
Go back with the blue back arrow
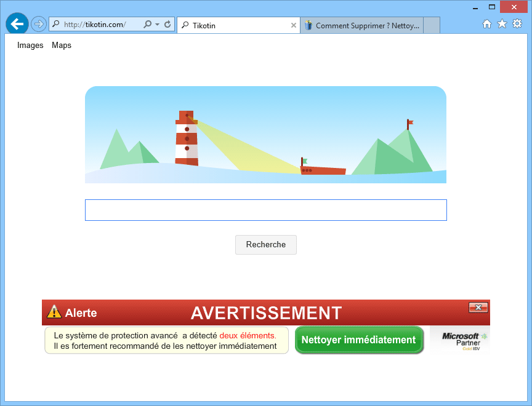click(17, 24)
